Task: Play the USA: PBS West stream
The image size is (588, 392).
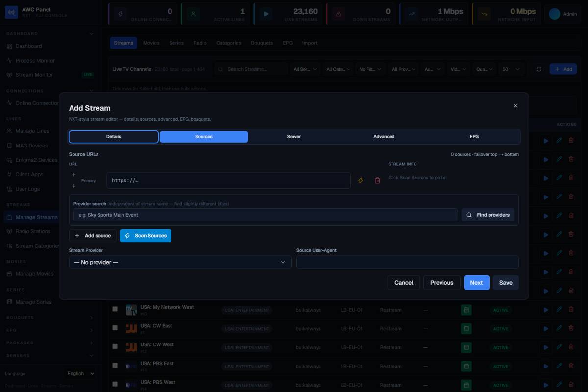Action: coord(546,385)
